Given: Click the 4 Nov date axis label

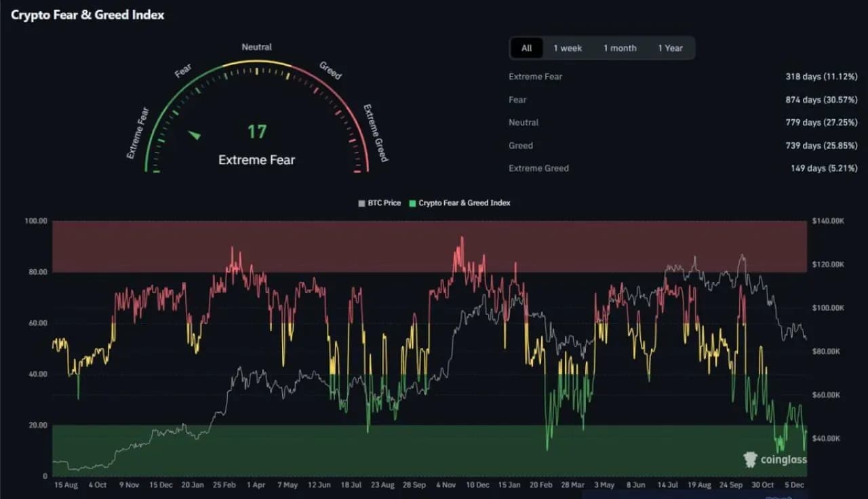Looking at the screenshot, I should 446,485.
